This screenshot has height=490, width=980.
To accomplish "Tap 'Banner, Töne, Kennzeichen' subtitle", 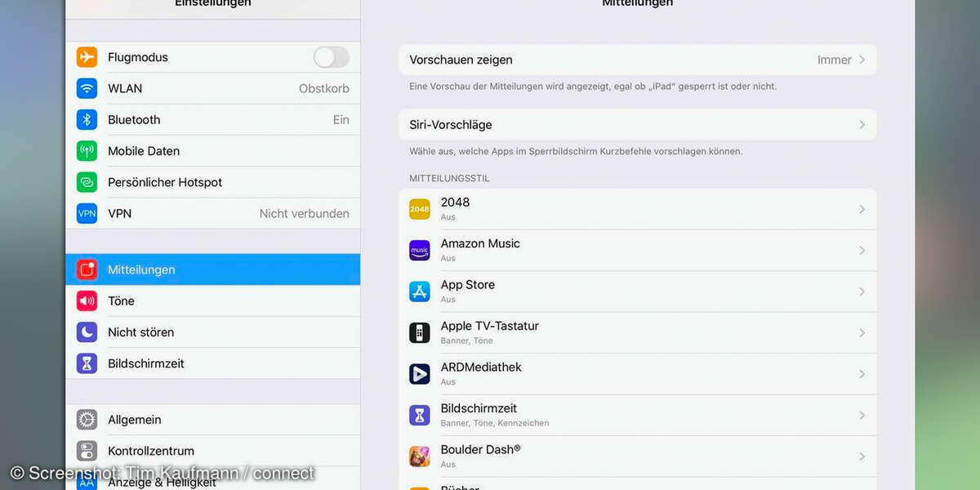I will (495, 423).
